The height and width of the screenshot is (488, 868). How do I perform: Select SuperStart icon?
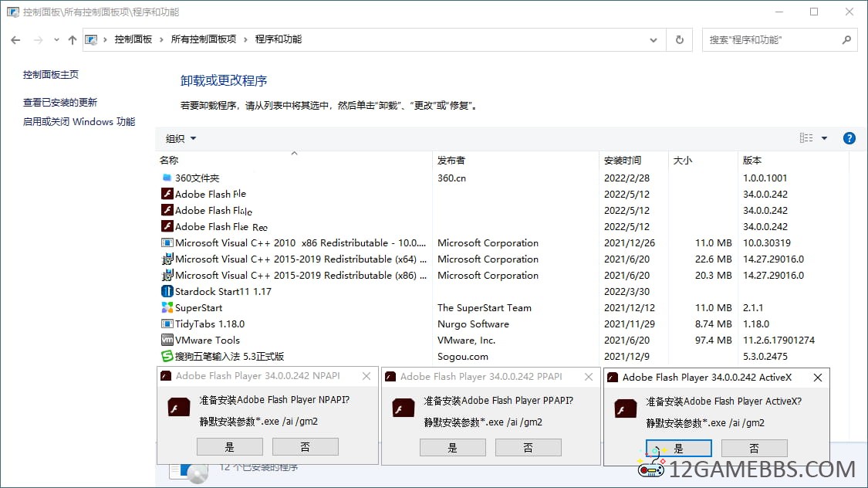(x=167, y=307)
